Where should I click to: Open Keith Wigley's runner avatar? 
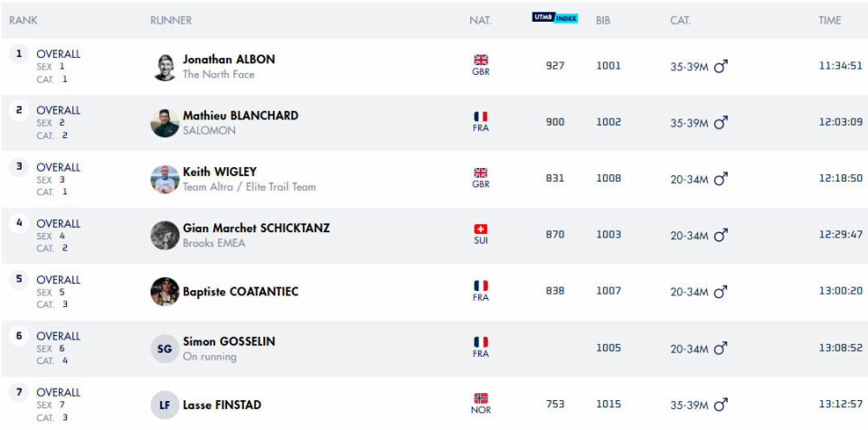coord(165,179)
